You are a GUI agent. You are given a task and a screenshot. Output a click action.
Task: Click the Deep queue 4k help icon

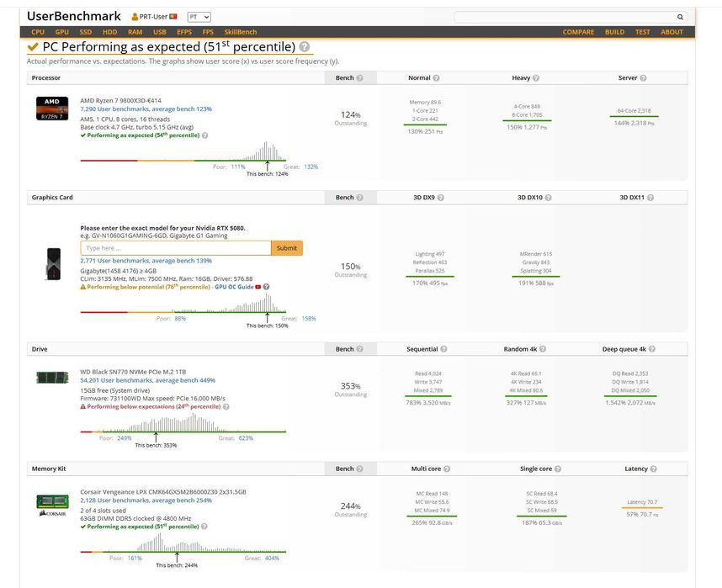pos(652,349)
